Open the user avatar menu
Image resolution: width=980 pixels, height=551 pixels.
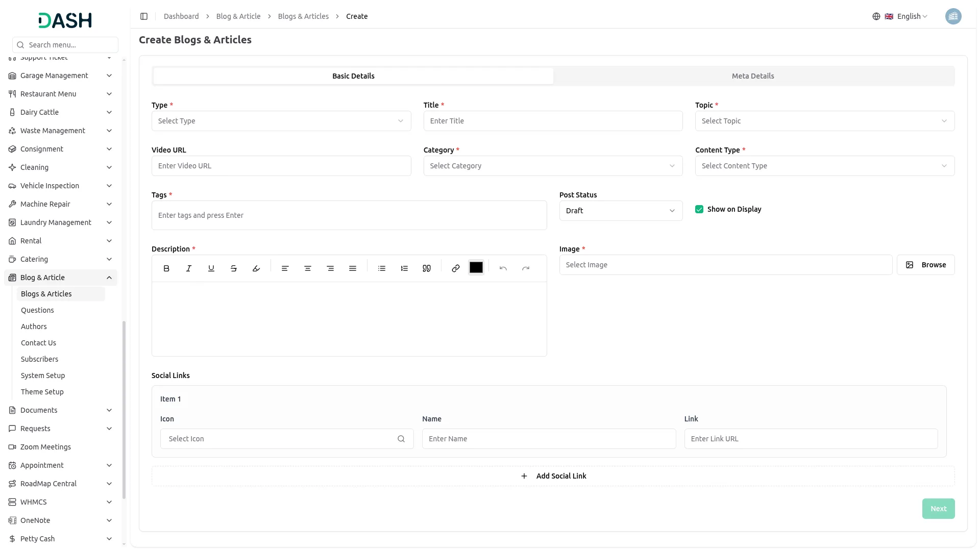953,16
